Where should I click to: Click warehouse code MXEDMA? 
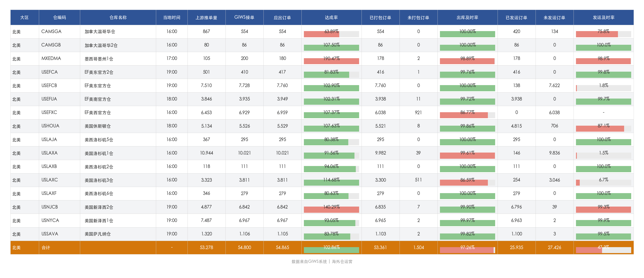click(x=51, y=58)
